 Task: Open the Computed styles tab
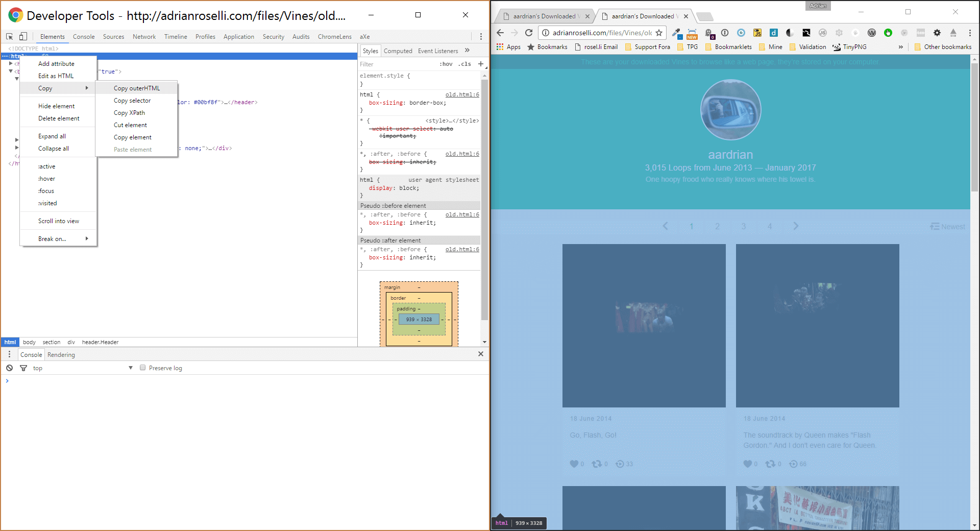pyautogui.click(x=398, y=51)
